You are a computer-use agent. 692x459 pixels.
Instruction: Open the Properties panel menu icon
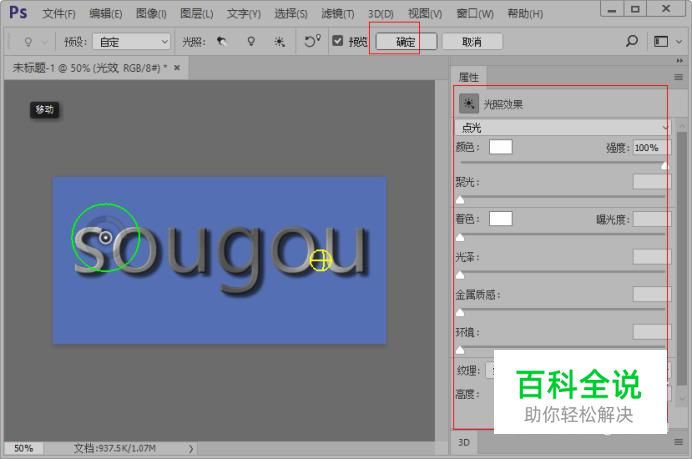pos(679,77)
